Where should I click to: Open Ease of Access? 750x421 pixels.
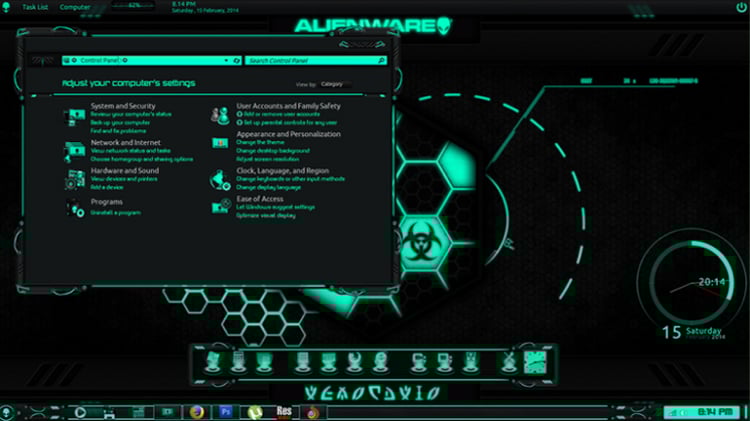pos(260,199)
